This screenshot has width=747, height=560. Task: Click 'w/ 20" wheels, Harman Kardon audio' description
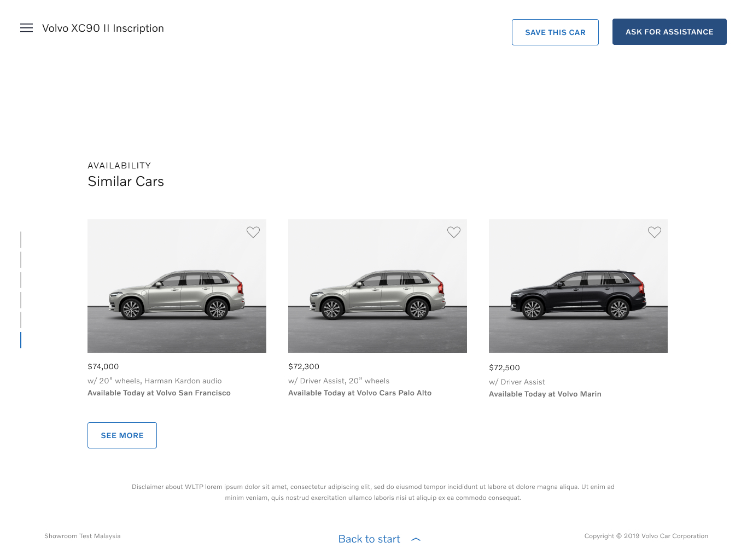point(155,381)
